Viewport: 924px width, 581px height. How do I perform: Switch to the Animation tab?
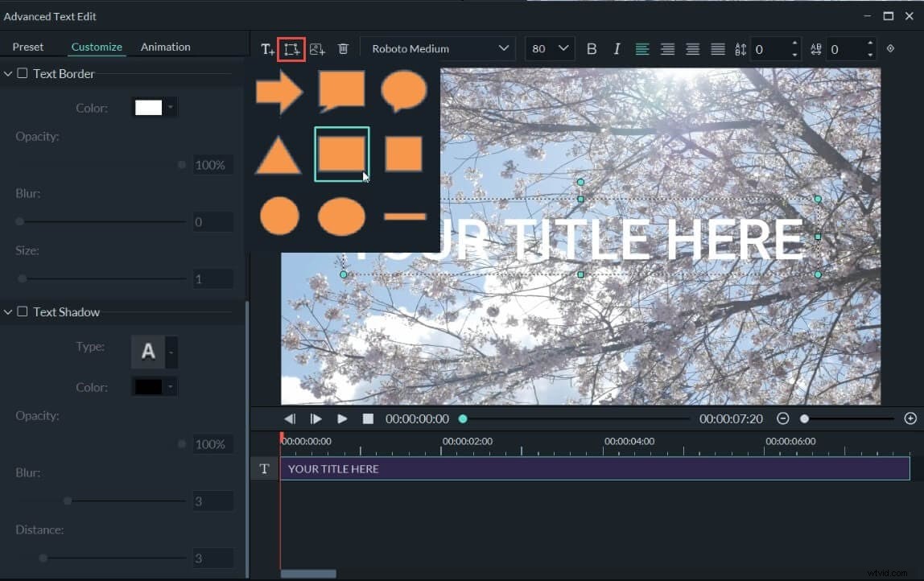click(x=165, y=47)
